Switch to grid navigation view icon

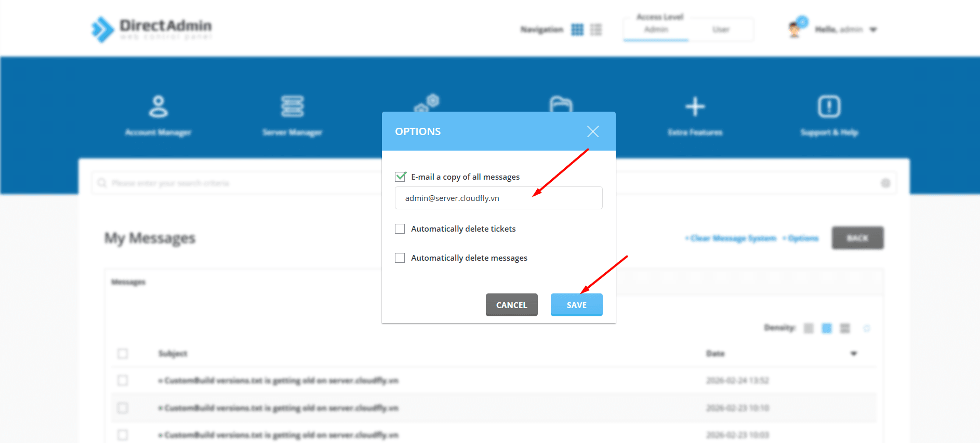pos(577,30)
